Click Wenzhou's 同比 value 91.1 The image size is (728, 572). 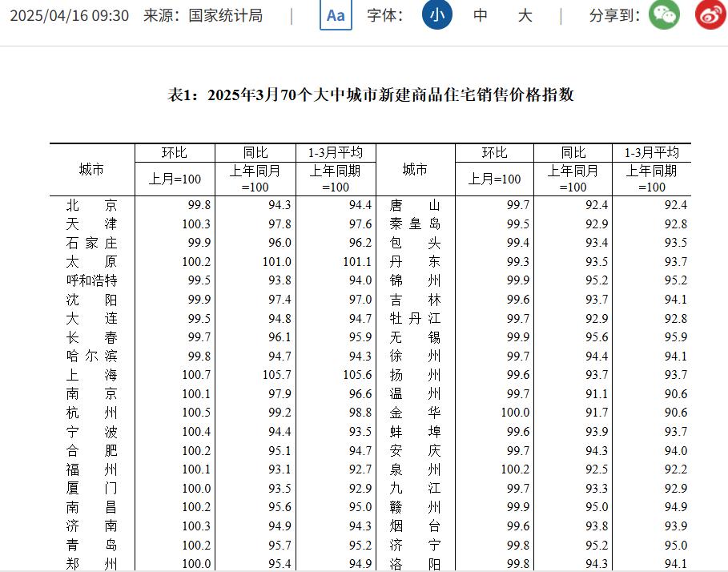coord(597,393)
